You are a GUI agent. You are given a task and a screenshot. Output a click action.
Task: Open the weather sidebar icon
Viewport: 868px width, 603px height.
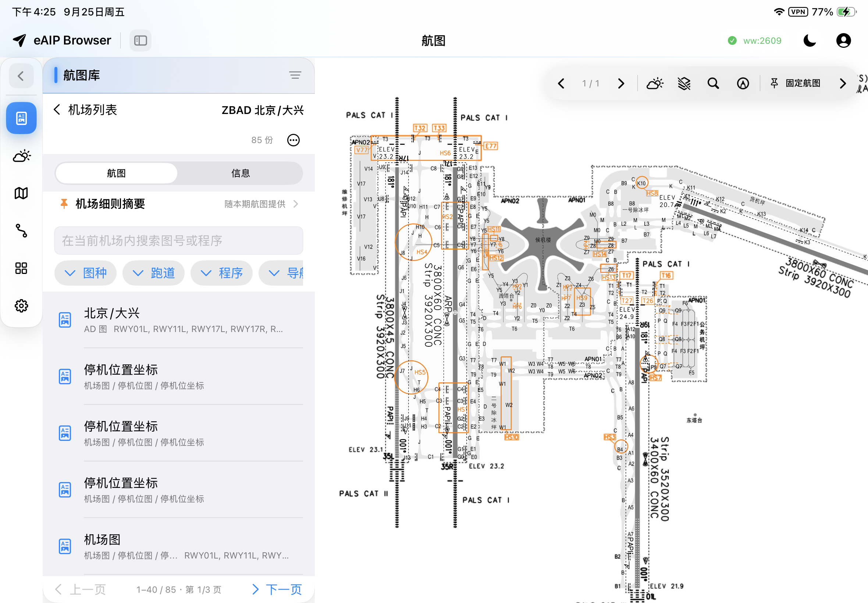tap(21, 156)
